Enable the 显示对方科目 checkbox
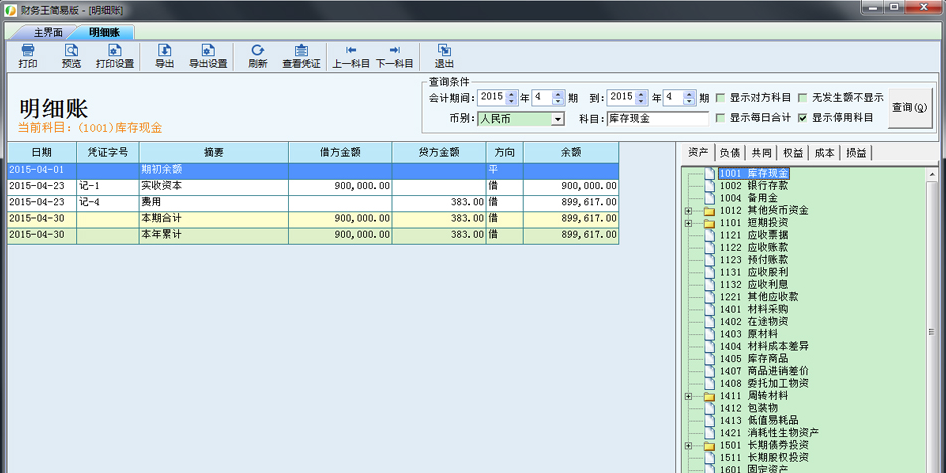946x473 pixels. pos(720,98)
